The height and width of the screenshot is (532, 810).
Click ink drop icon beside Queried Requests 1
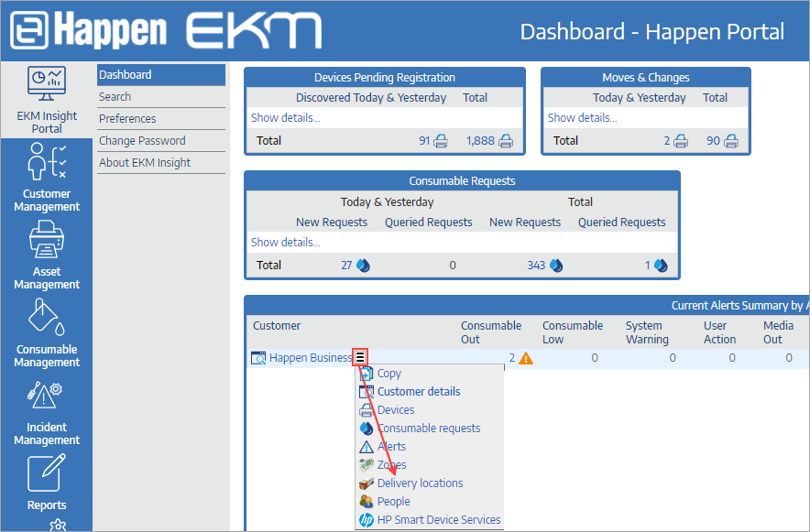click(661, 266)
